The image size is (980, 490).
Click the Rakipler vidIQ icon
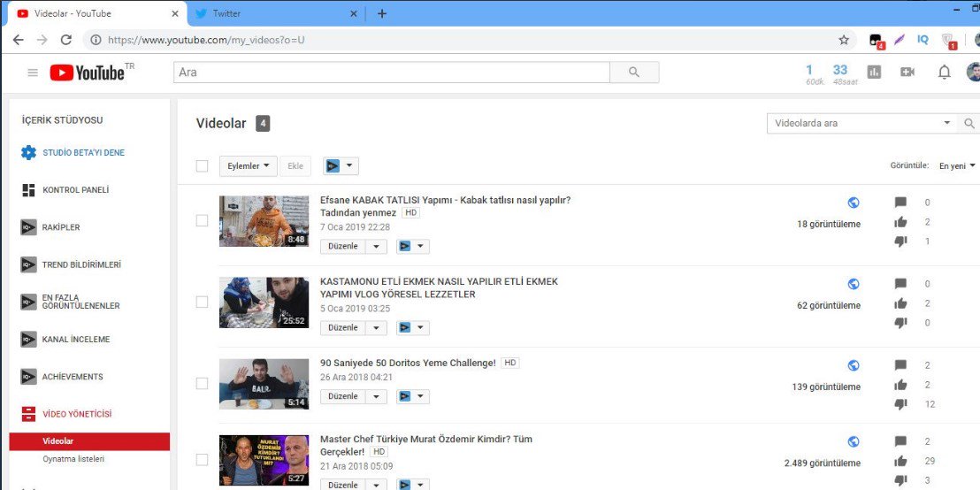[x=29, y=227]
